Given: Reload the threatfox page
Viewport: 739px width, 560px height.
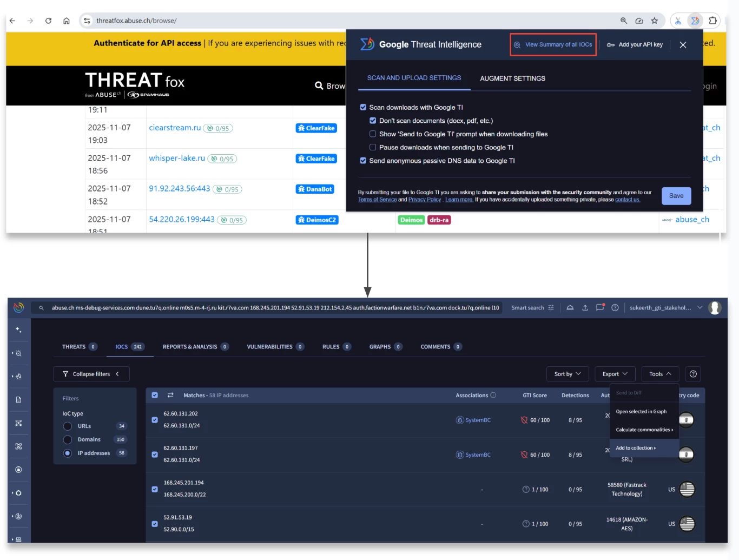Looking at the screenshot, I should point(48,21).
